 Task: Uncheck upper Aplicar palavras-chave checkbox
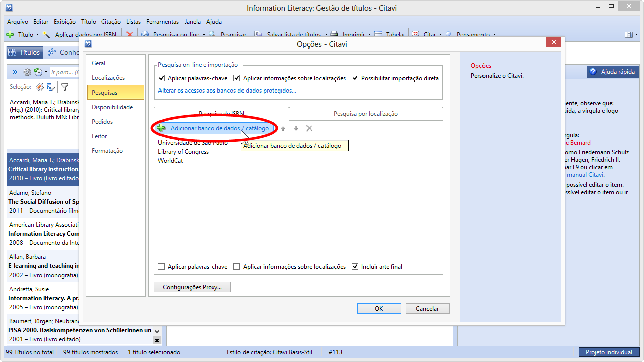pyautogui.click(x=162, y=78)
